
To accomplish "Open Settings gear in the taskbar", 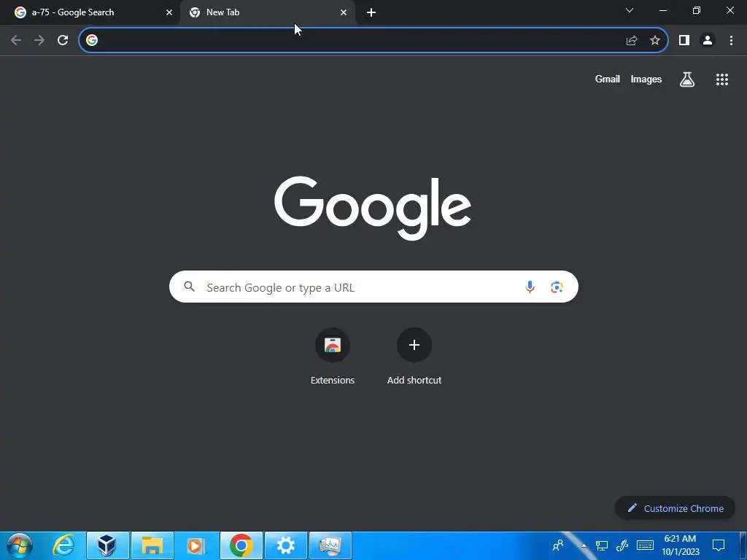I will (x=285, y=545).
